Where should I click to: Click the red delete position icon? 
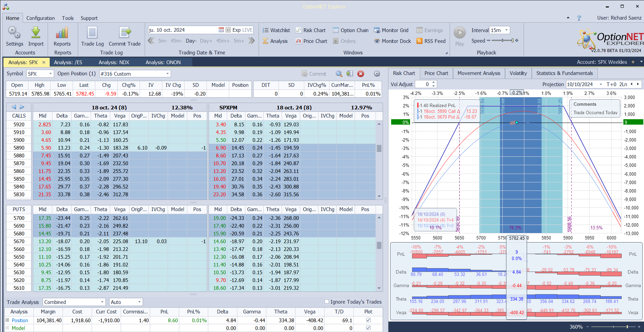tap(361, 74)
